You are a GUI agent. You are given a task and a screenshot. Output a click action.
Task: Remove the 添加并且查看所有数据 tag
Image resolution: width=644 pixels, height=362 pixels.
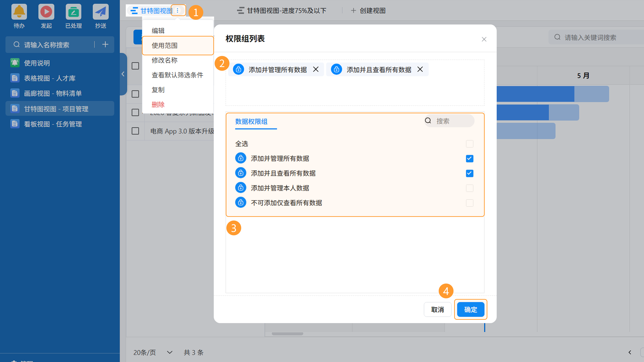click(x=420, y=69)
